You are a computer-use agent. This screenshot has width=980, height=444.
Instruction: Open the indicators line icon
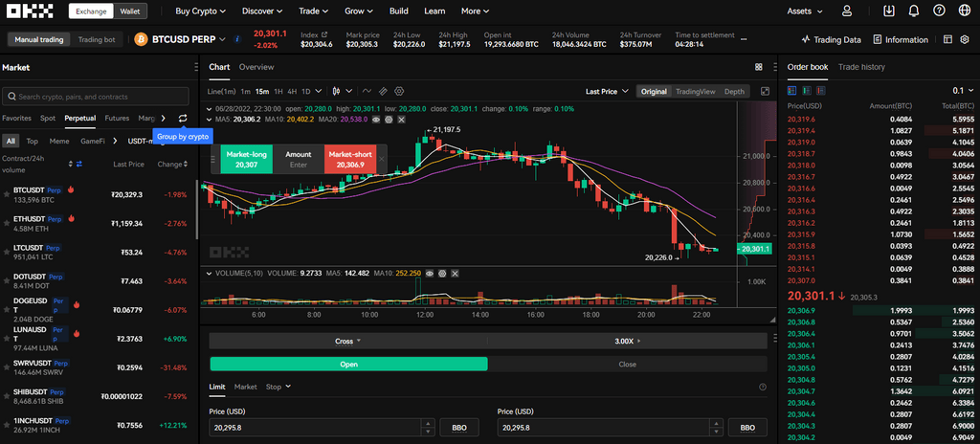tap(367, 91)
